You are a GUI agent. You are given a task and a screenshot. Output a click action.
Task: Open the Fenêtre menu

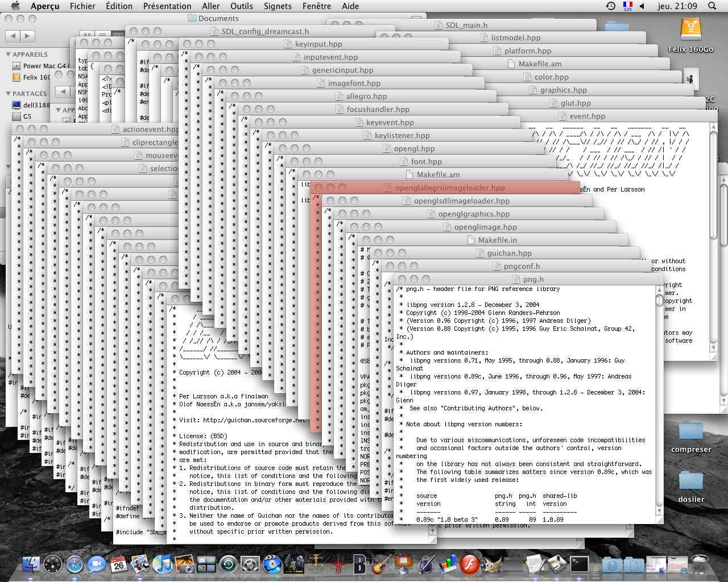click(317, 6)
